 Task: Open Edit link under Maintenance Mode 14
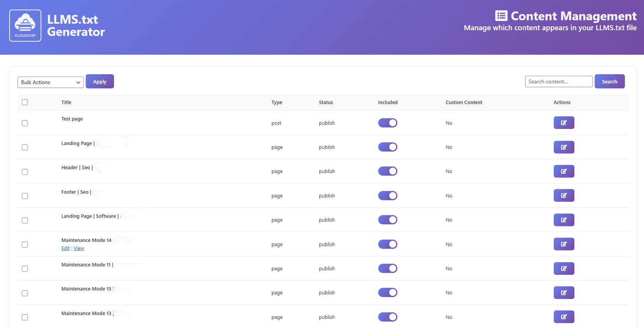coord(65,249)
